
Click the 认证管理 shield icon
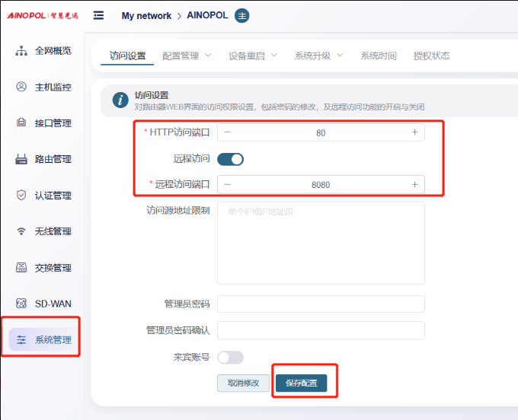coord(21,195)
